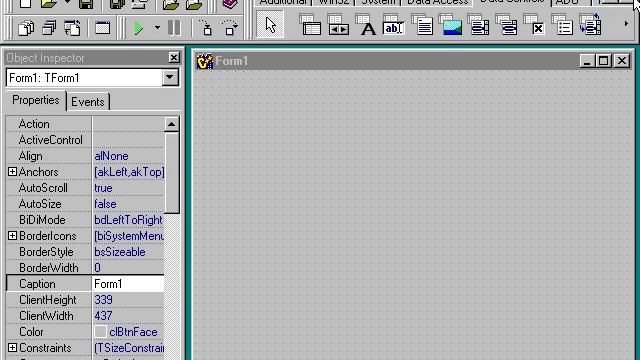This screenshot has width=640, height=360.
Task: Click the Save All floppies icon
Action: coord(117,4)
